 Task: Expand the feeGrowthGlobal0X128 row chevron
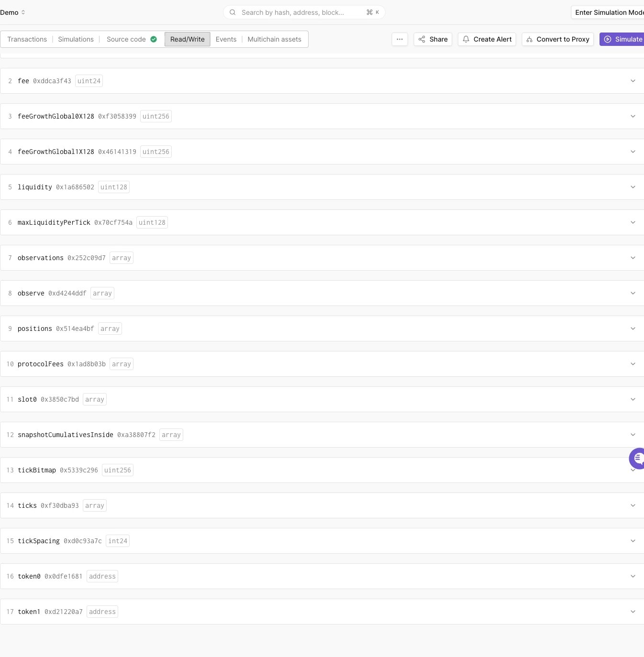pos(633,116)
